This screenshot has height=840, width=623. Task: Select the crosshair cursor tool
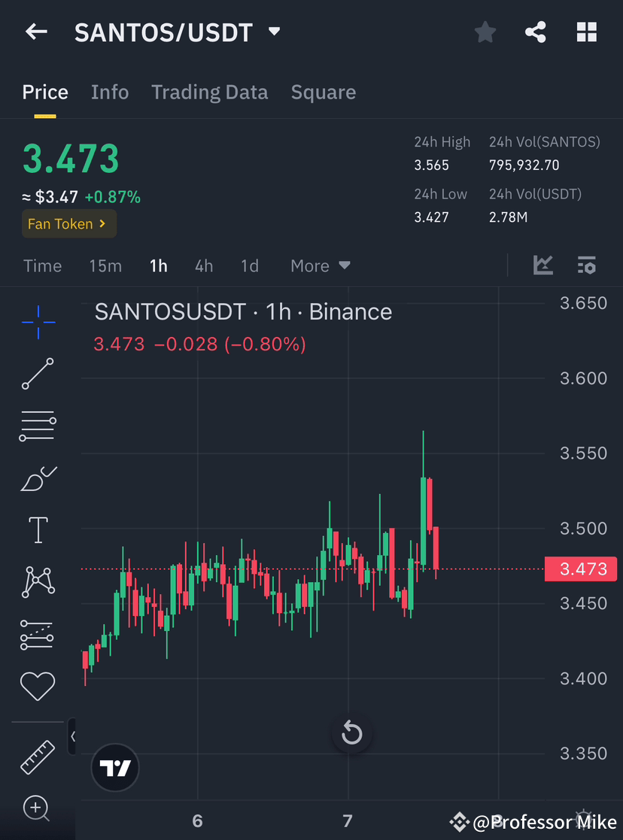tap(38, 322)
